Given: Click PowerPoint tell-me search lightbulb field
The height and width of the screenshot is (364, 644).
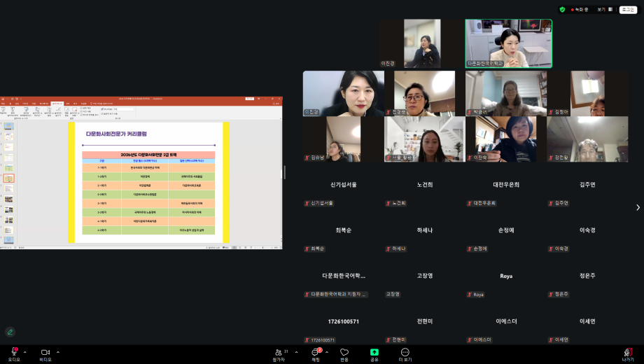Looking at the screenshot, I should [101, 104].
